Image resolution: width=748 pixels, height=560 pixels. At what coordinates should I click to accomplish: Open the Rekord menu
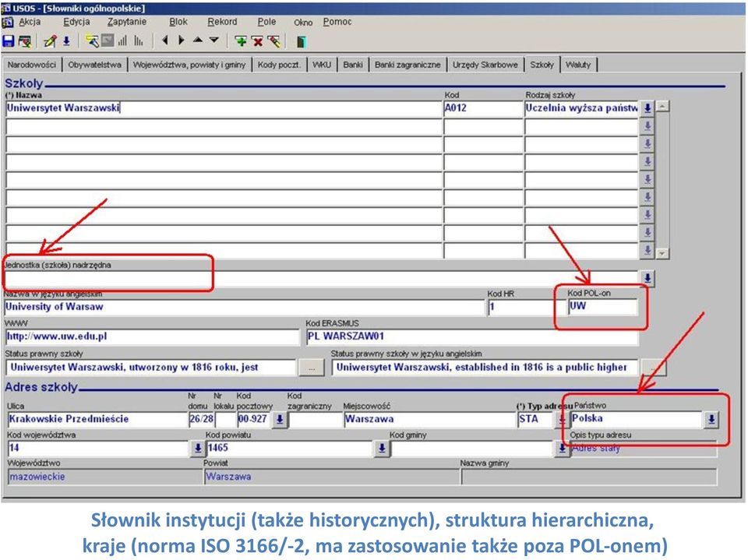(222, 22)
